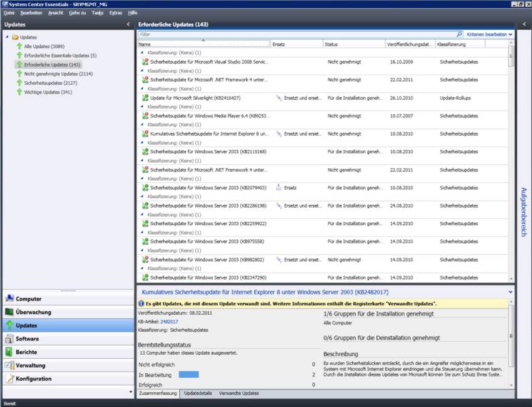532x407 pixels.
Task: Click the supersede icon in the KB2286198 row
Action: click(x=278, y=206)
